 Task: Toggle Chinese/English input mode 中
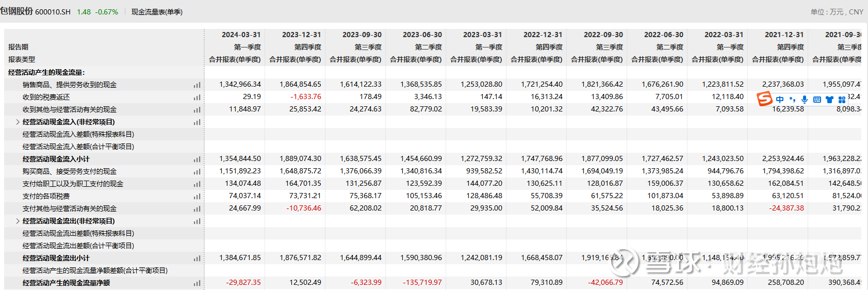[x=780, y=100]
